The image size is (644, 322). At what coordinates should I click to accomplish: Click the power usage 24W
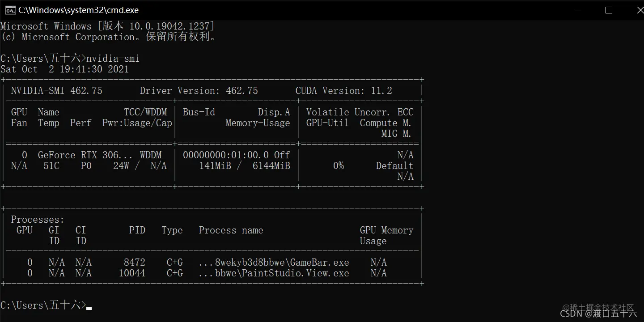[x=121, y=166]
